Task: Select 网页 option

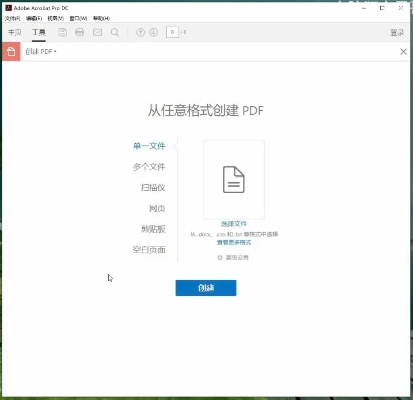Action: coord(157,209)
